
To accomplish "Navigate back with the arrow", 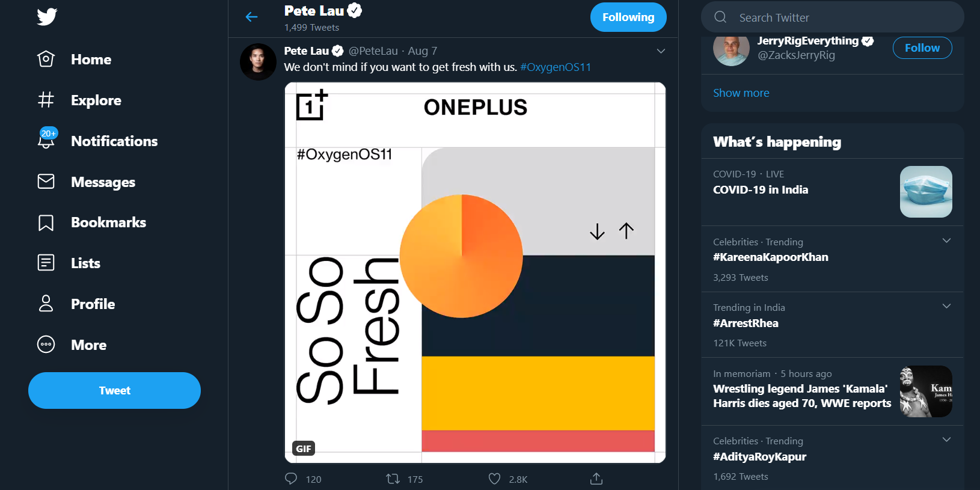I will click(x=251, y=17).
